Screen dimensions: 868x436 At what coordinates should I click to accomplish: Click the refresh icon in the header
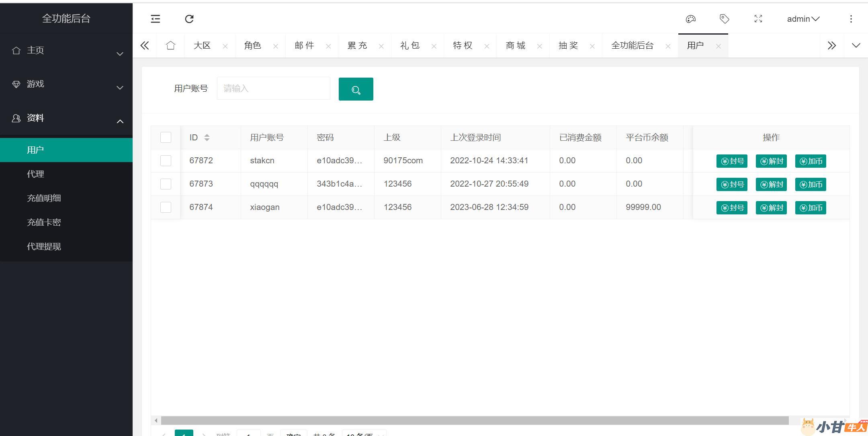pyautogui.click(x=189, y=19)
